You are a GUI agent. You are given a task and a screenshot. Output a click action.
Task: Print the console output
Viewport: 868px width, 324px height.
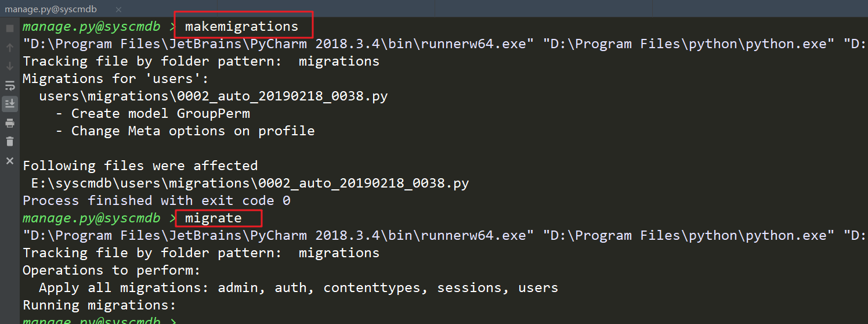pos(10,123)
